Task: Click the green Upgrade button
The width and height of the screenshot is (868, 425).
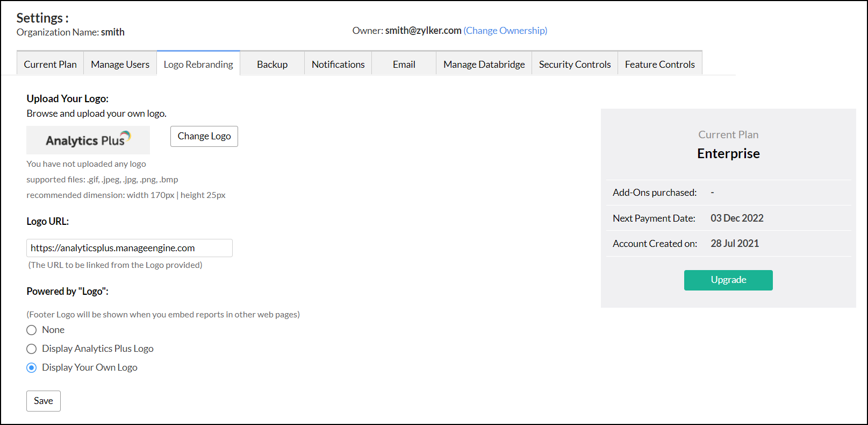Action: coord(728,280)
